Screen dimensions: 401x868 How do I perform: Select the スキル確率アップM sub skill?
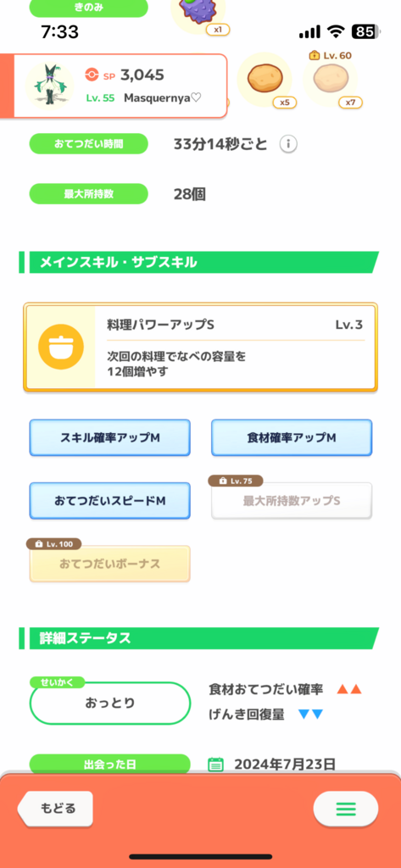[x=109, y=437]
